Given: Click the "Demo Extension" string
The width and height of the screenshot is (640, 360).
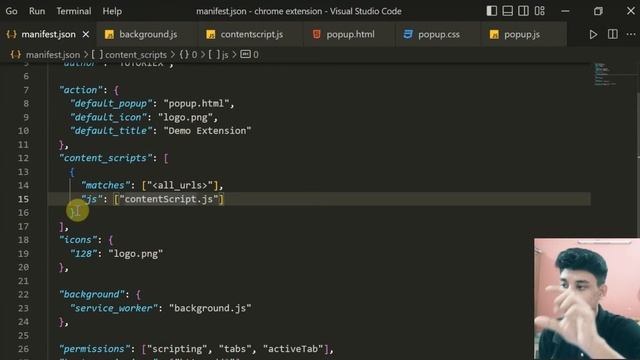Looking at the screenshot, I should tap(207, 131).
